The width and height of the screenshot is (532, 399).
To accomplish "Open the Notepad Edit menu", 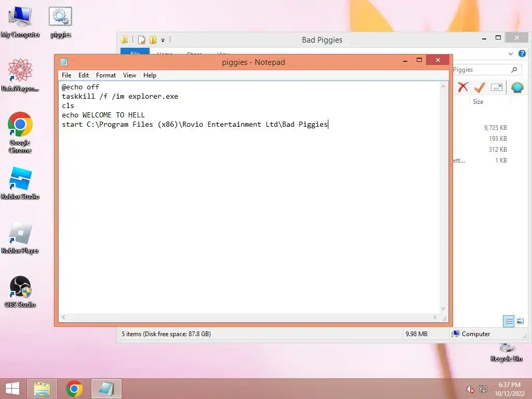I will tap(84, 75).
